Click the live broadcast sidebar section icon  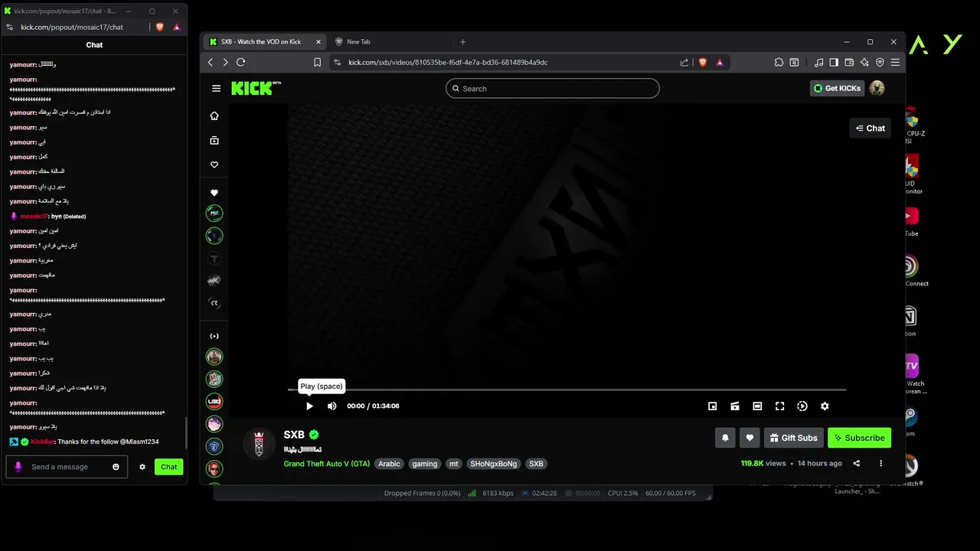tap(214, 336)
